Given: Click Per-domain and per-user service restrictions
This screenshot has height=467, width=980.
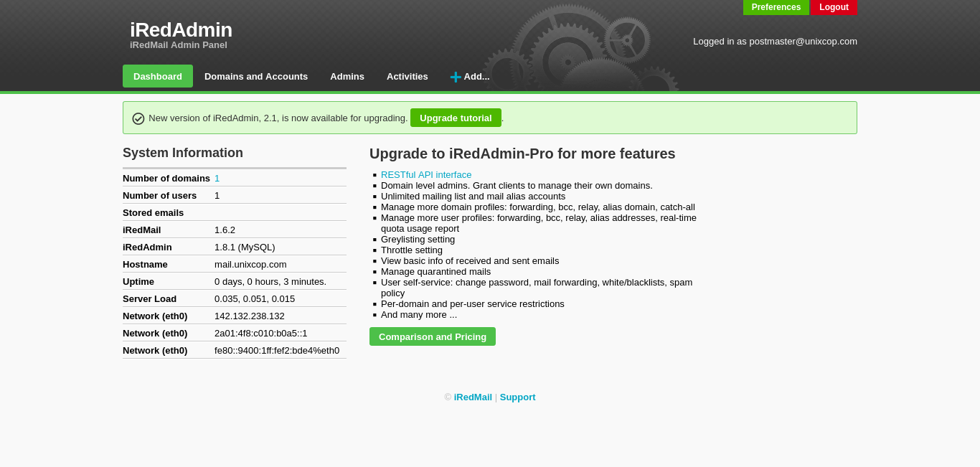Looking at the screenshot, I should tap(473, 303).
